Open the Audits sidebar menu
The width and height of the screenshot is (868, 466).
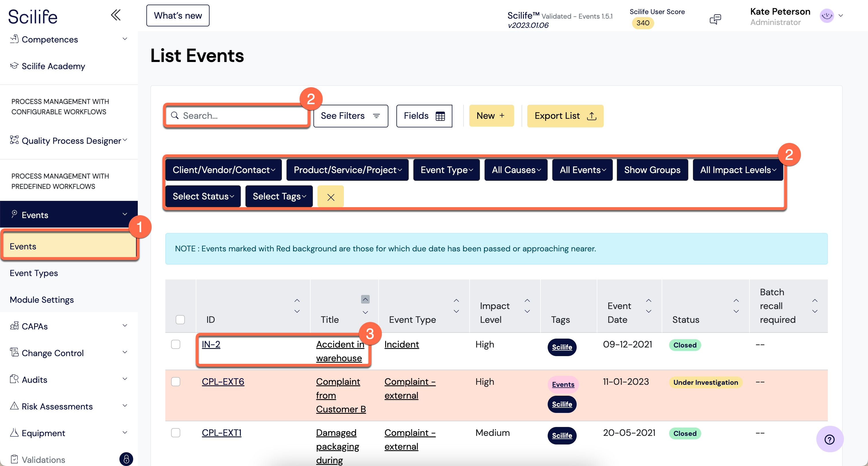point(69,379)
